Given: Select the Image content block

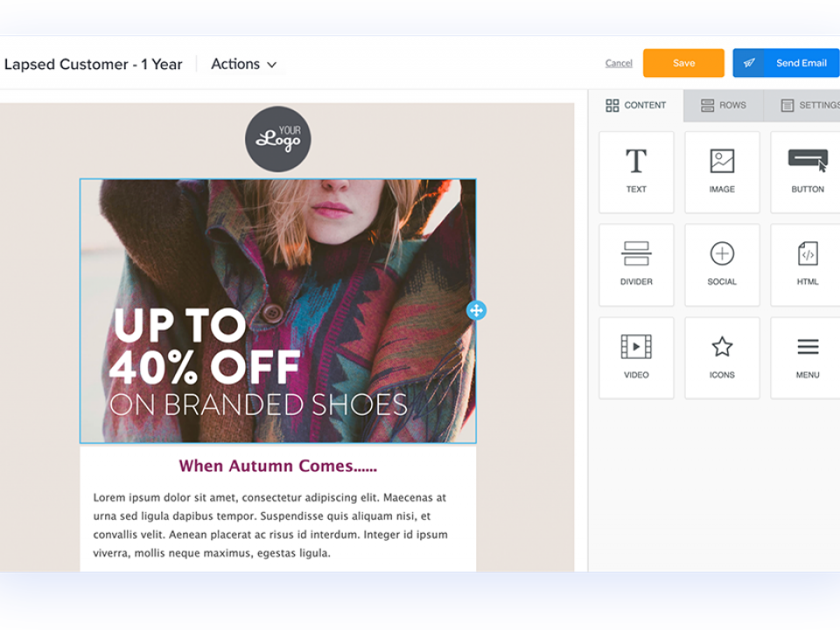Looking at the screenshot, I should [722, 171].
